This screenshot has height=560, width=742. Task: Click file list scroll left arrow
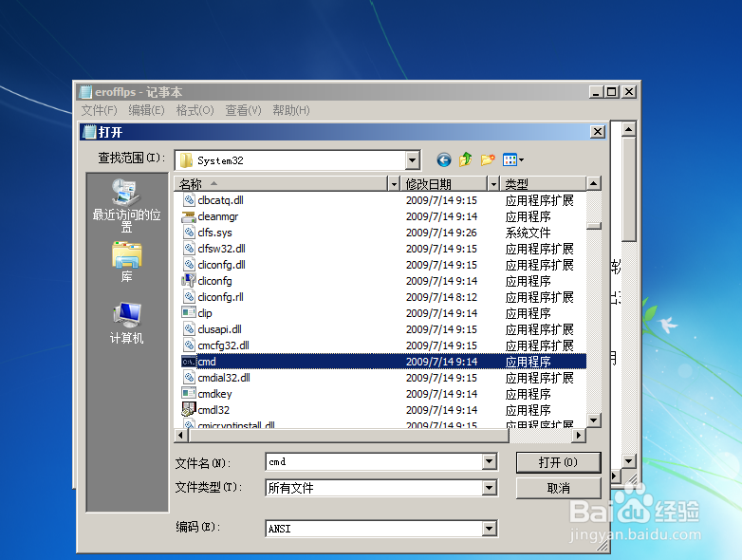[181, 435]
